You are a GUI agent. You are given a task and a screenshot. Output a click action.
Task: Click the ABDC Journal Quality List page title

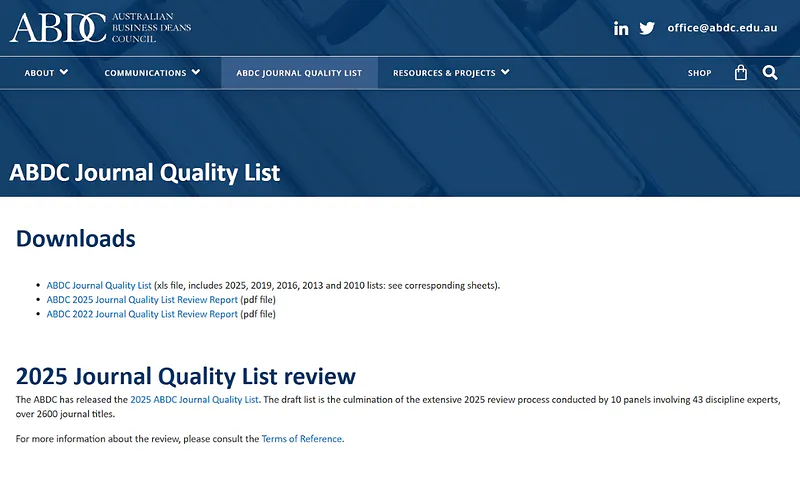point(145,173)
